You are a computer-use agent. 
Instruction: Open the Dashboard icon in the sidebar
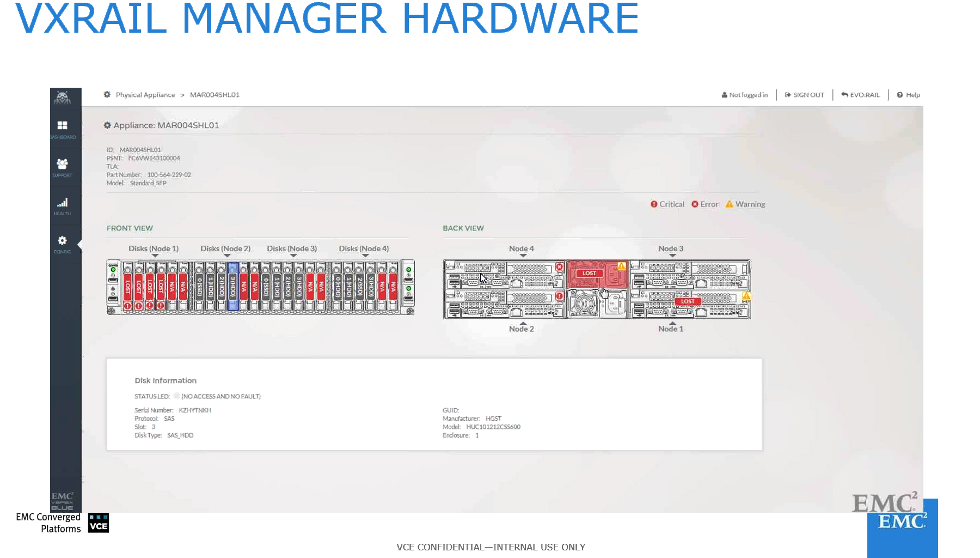pyautogui.click(x=63, y=126)
